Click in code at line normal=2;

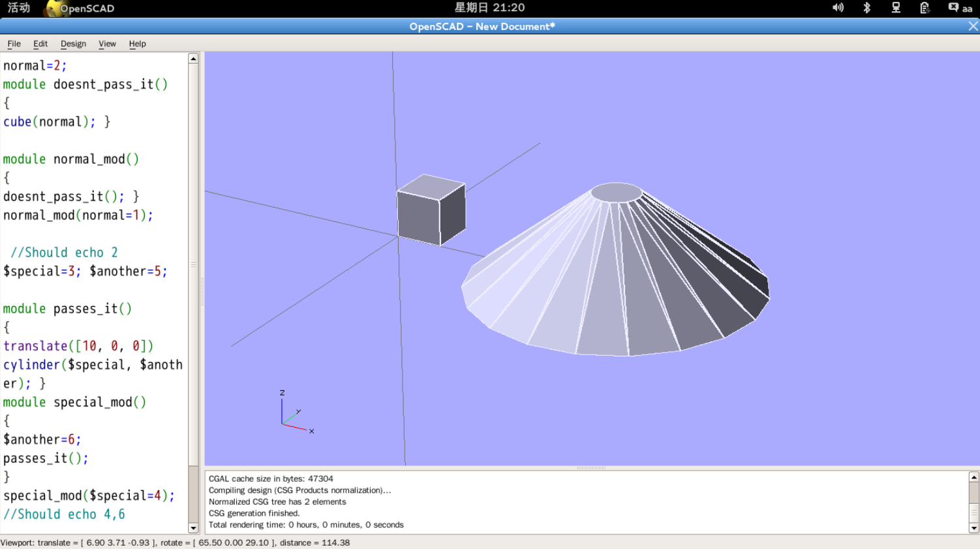pyautogui.click(x=35, y=66)
